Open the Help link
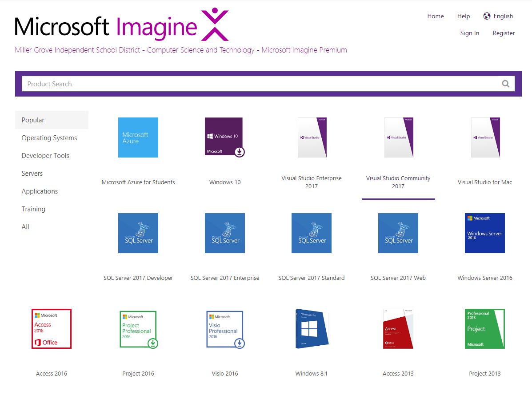This screenshot has width=532, height=396. pos(464,16)
